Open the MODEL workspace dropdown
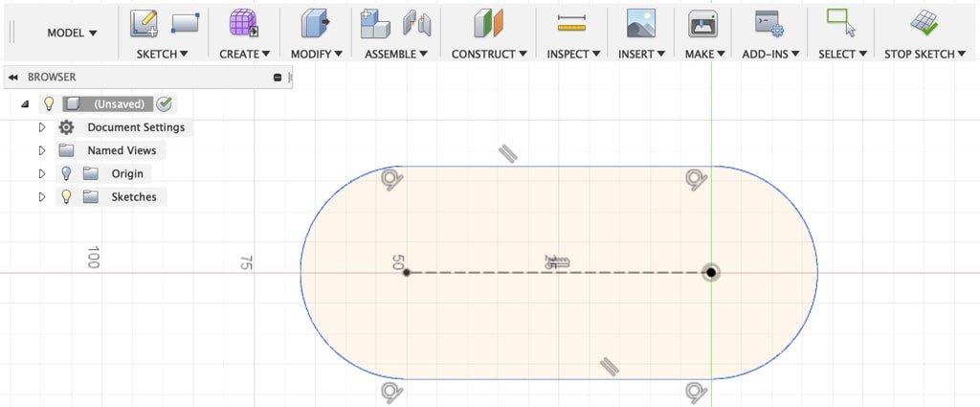This screenshot has height=407, width=980. [x=72, y=34]
